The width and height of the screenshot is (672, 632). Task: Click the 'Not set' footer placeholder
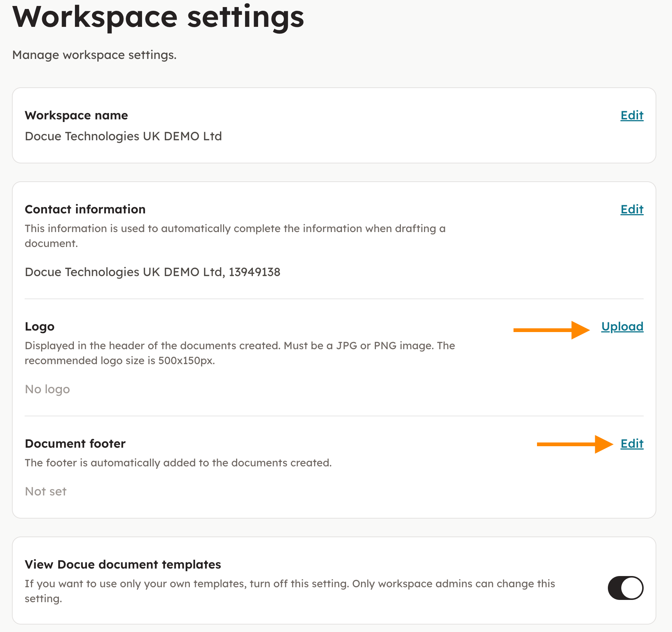(x=45, y=491)
